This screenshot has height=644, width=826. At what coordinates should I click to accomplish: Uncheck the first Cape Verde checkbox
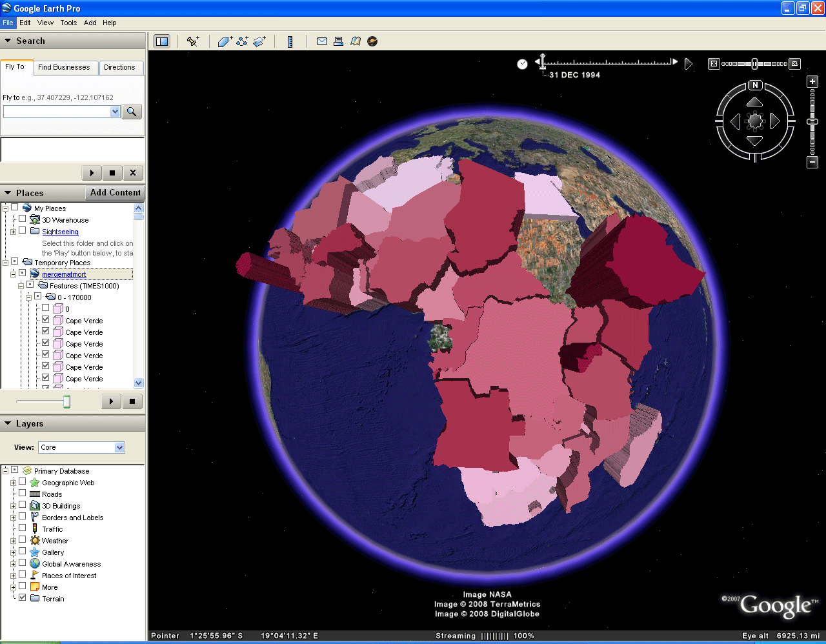(46, 319)
